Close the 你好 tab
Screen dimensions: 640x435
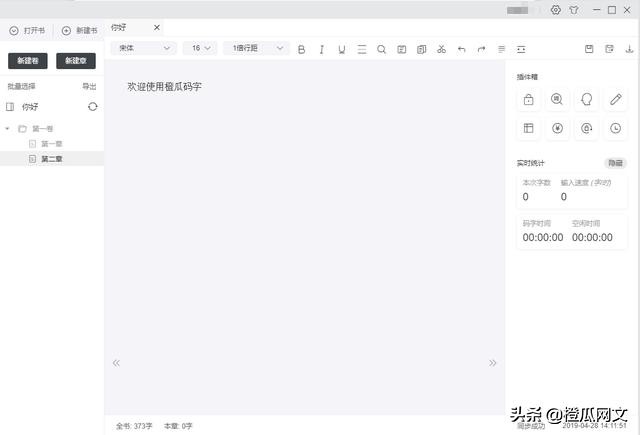pyautogui.click(x=157, y=27)
